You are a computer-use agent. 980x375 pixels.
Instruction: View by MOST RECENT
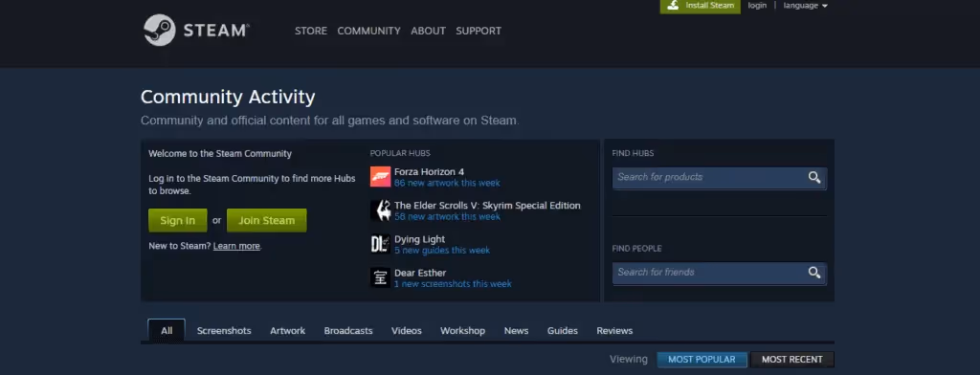click(791, 360)
